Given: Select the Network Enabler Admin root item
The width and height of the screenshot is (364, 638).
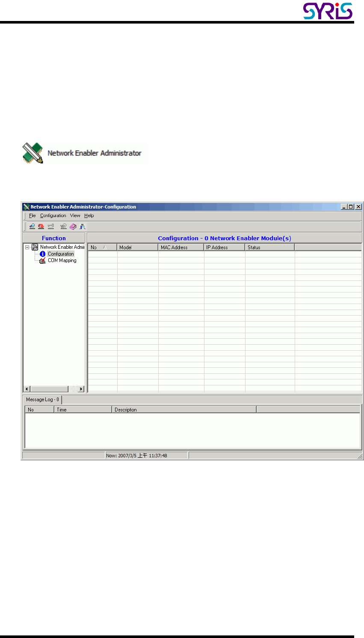Looking at the screenshot, I should pyautogui.click(x=62, y=247).
